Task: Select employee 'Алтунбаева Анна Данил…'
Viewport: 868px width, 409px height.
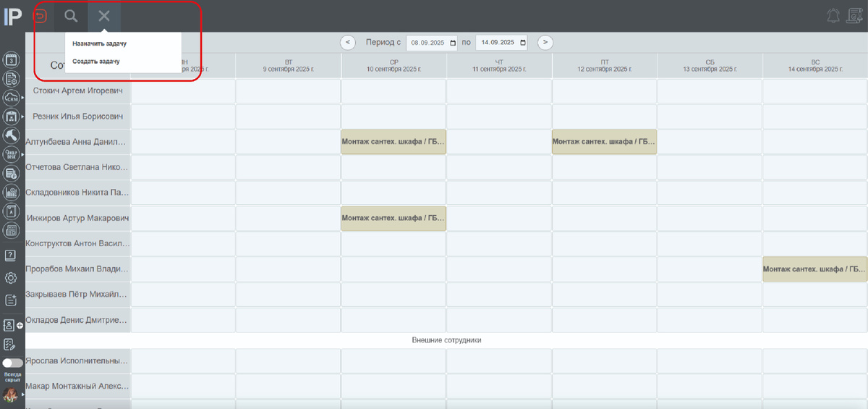Action: (x=77, y=142)
